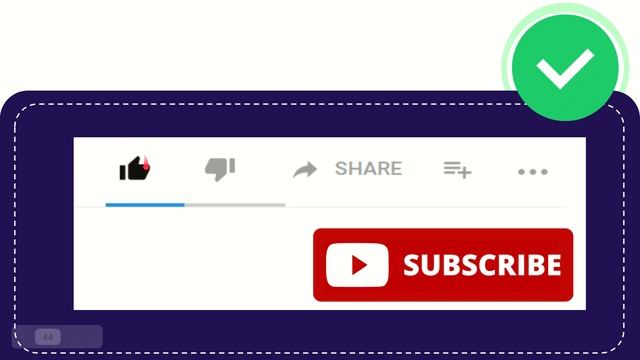
Task: Open the three-dot more options menu
Action: coord(533,172)
